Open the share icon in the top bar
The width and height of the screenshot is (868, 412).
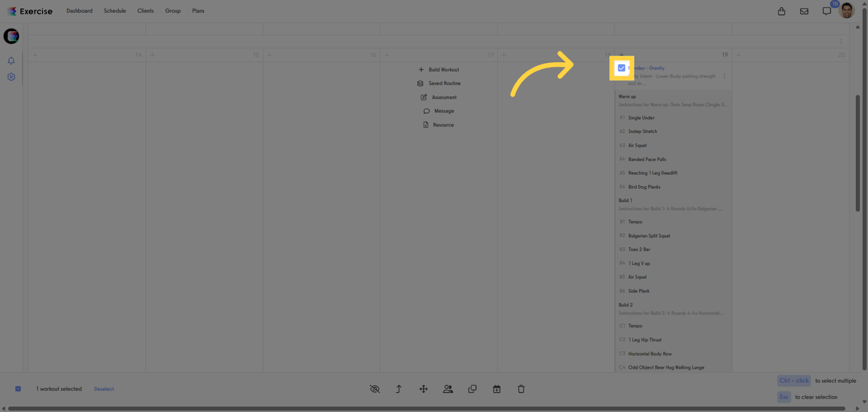click(x=781, y=11)
